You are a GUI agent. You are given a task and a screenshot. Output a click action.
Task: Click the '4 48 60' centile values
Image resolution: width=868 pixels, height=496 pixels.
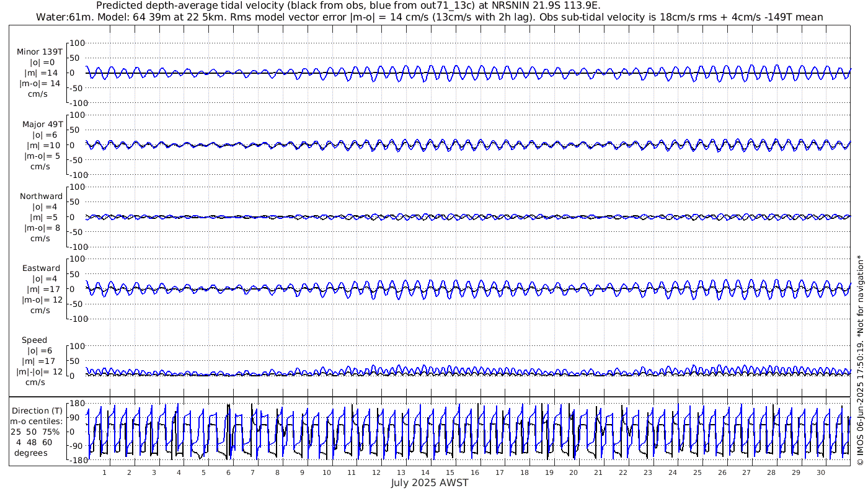[x=35, y=443]
